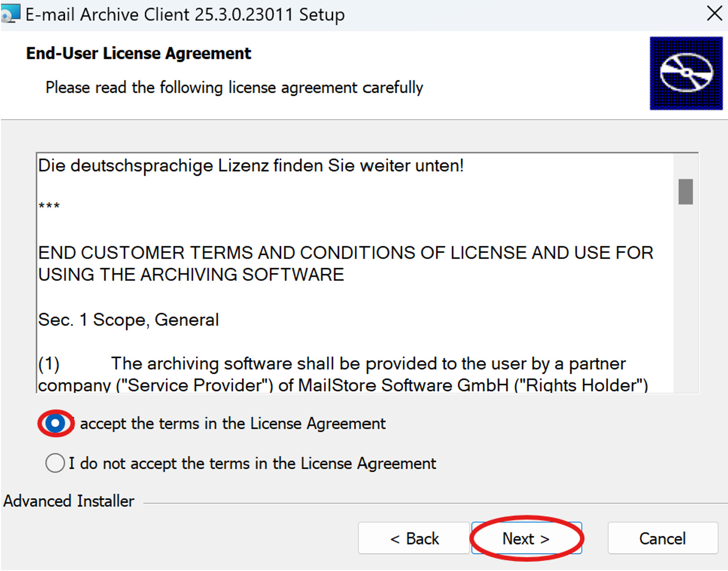The image size is (728, 571).
Task: Click the Next > button
Action: pyautogui.click(x=526, y=538)
